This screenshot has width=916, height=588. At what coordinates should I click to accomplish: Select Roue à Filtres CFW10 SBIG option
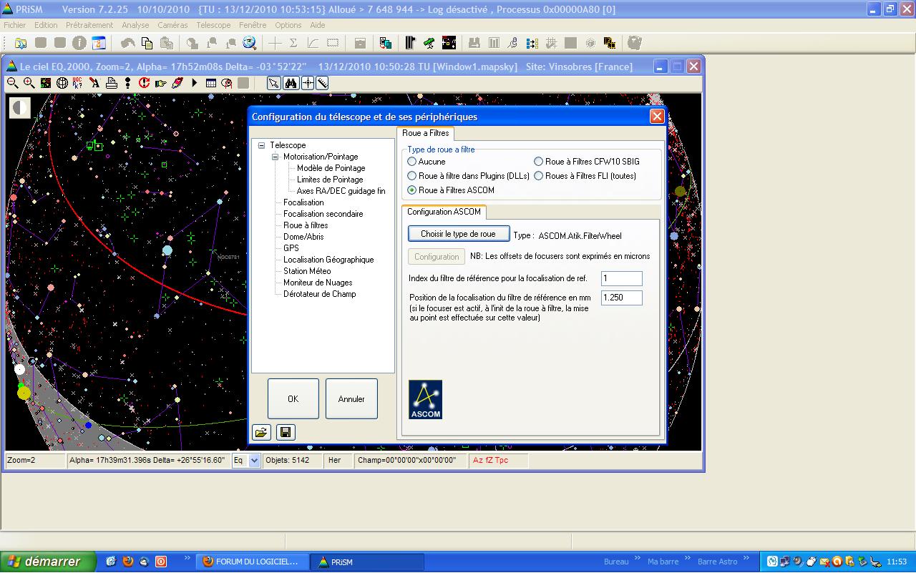pyautogui.click(x=539, y=162)
